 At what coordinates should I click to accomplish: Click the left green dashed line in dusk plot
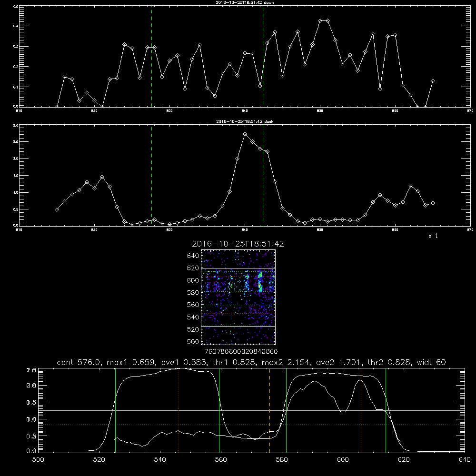[x=151, y=176]
